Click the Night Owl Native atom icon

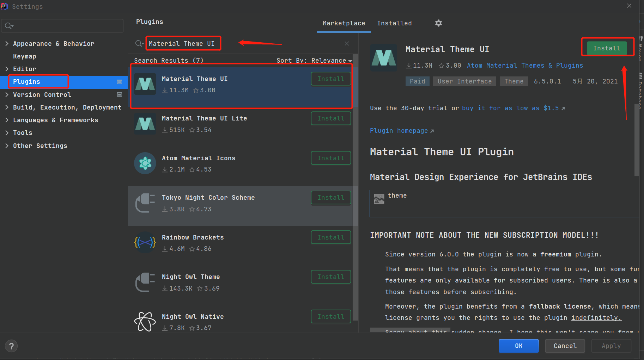(145, 322)
